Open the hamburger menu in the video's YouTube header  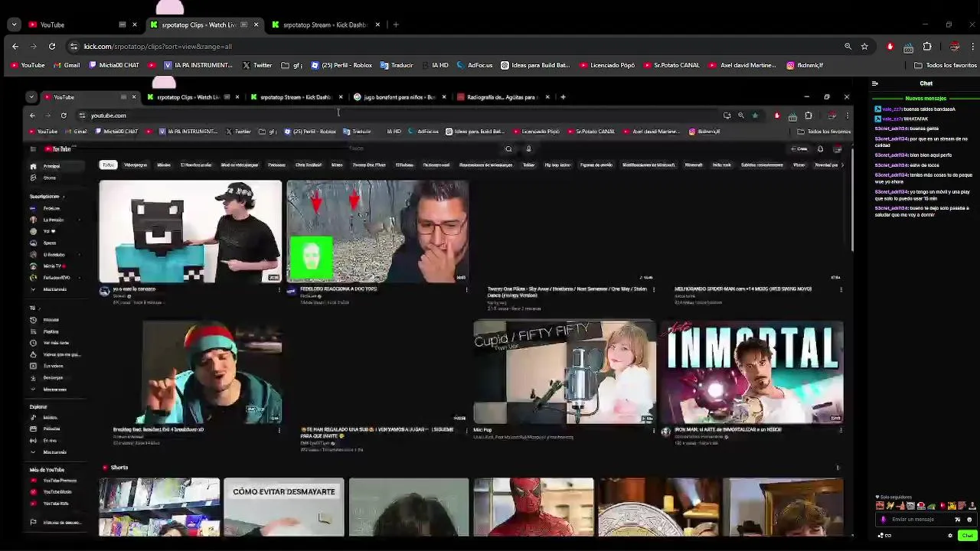(33, 149)
